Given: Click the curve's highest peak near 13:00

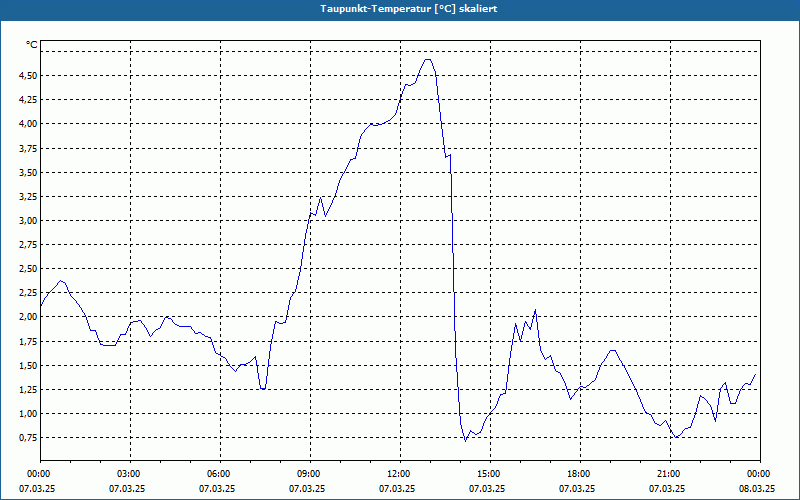Looking at the screenshot, I should point(428,59).
